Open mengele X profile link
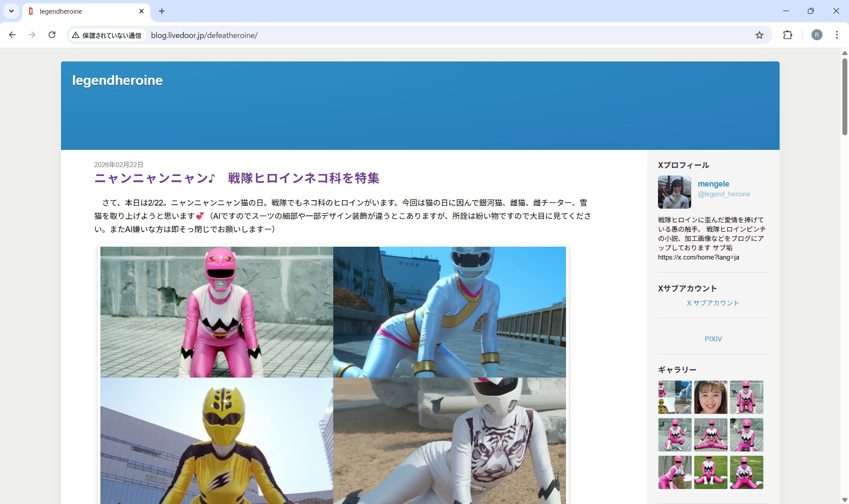Viewport: 849px width, 504px height. point(713,184)
